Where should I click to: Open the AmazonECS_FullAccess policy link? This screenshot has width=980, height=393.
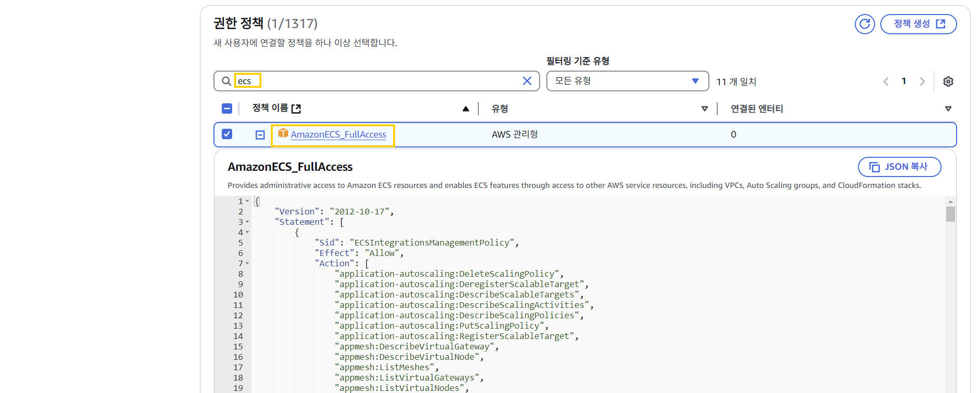(x=339, y=134)
